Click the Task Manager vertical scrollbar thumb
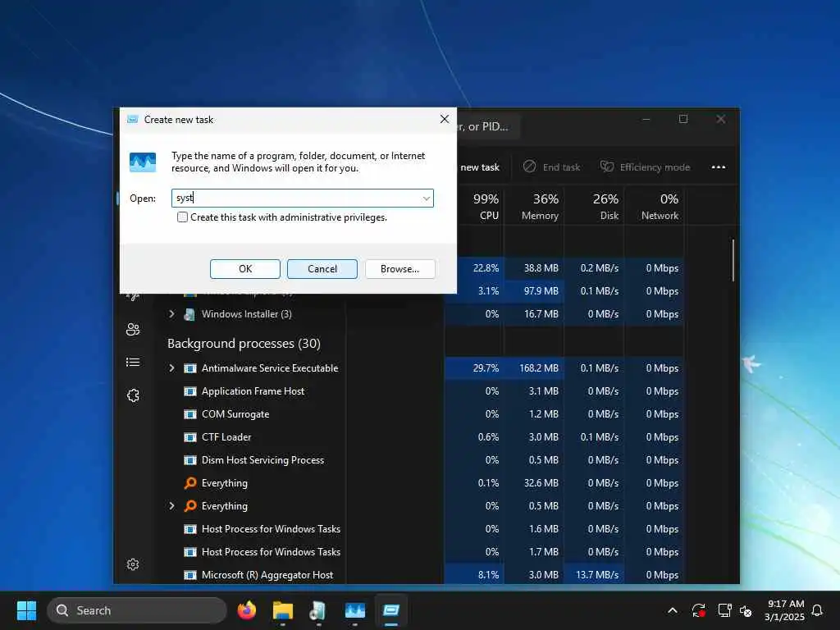The width and height of the screenshot is (840, 630). [x=733, y=260]
